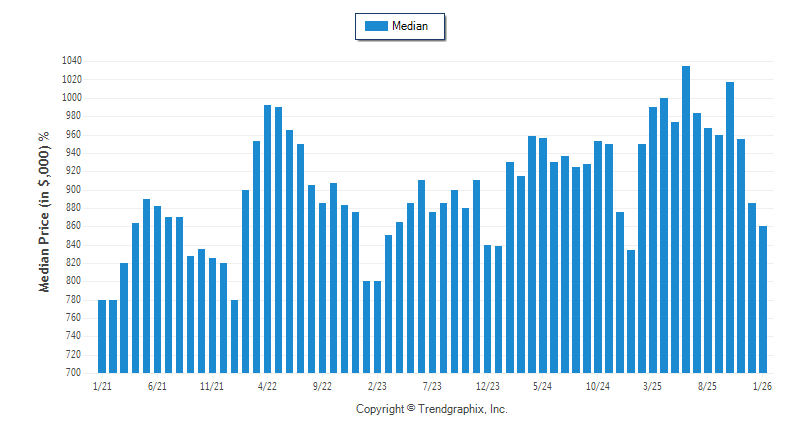Click the Median legend text label
800x434 pixels.
point(410,27)
